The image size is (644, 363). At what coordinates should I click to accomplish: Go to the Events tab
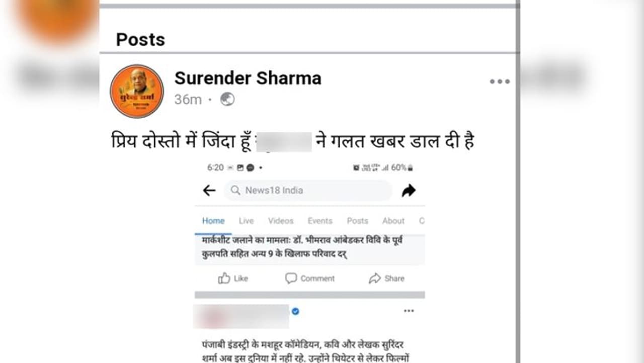320,221
